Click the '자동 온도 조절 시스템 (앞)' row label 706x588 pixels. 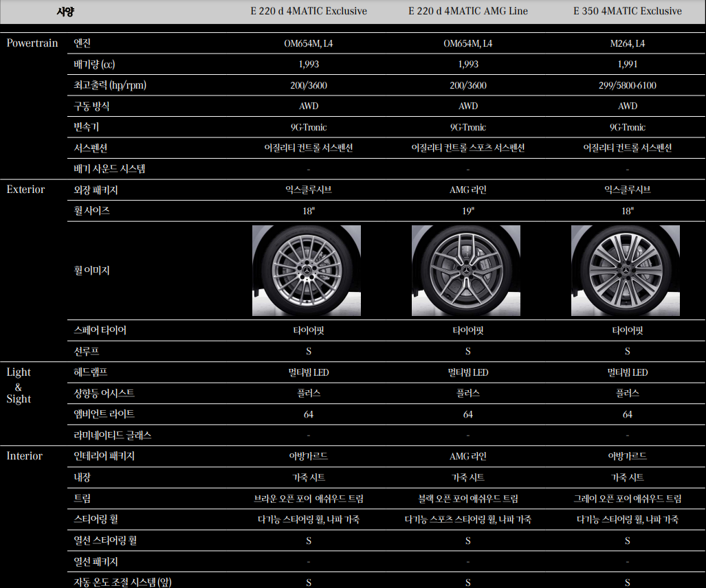coord(122,582)
